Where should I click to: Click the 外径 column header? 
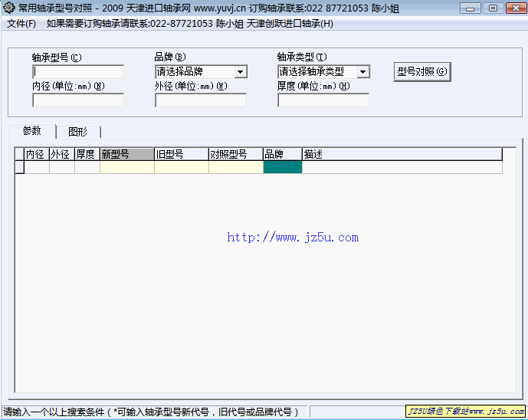[62, 154]
